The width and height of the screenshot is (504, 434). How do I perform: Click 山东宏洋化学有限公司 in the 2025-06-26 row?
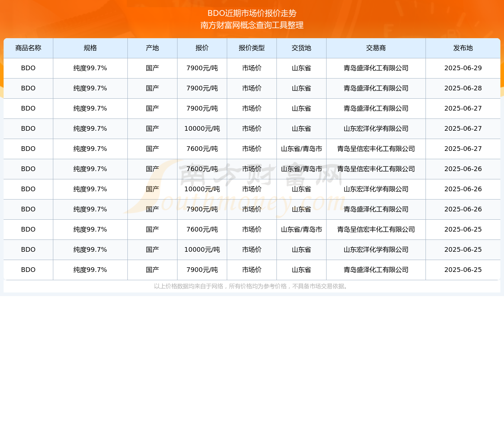376,189
